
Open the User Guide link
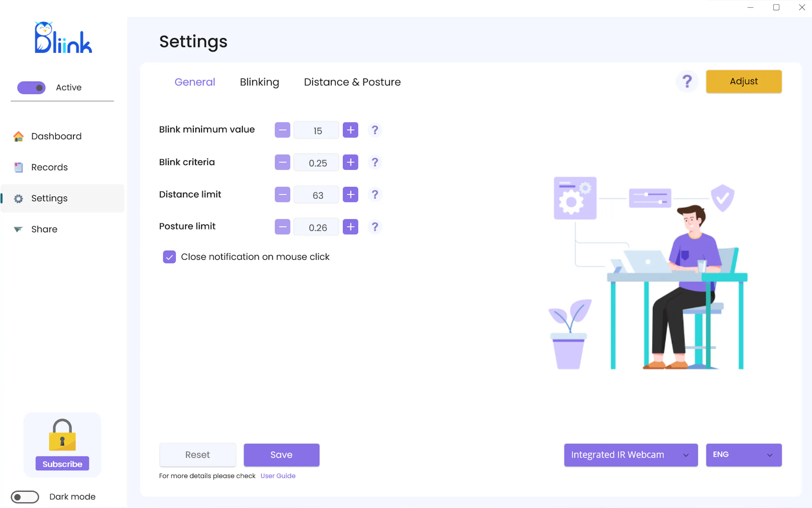coord(277,476)
